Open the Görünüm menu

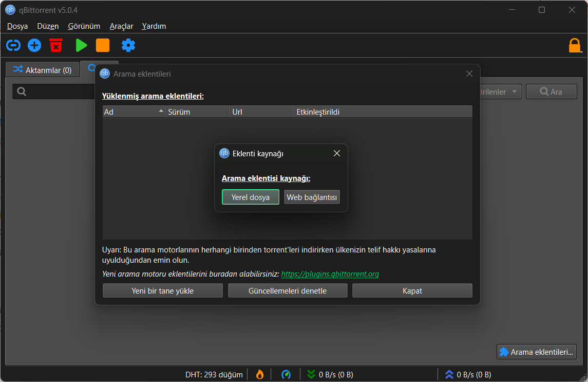point(84,26)
